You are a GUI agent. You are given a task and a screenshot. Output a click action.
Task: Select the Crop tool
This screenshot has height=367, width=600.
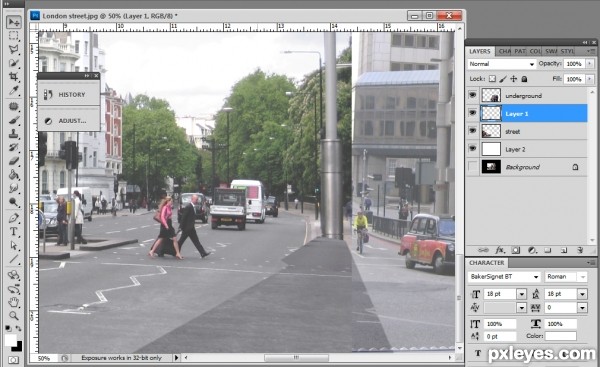(13, 77)
